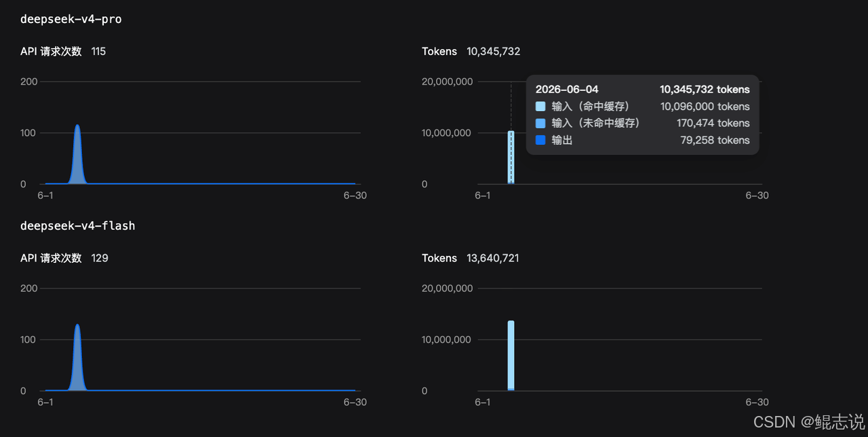Click the 6-1 label on flash requests chart
This screenshot has width=868, height=437.
[x=45, y=402]
